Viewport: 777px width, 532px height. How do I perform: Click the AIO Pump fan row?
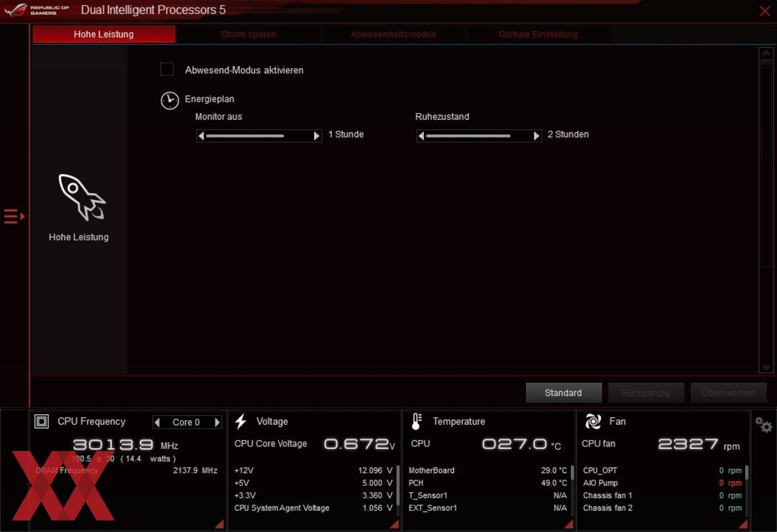[662, 483]
